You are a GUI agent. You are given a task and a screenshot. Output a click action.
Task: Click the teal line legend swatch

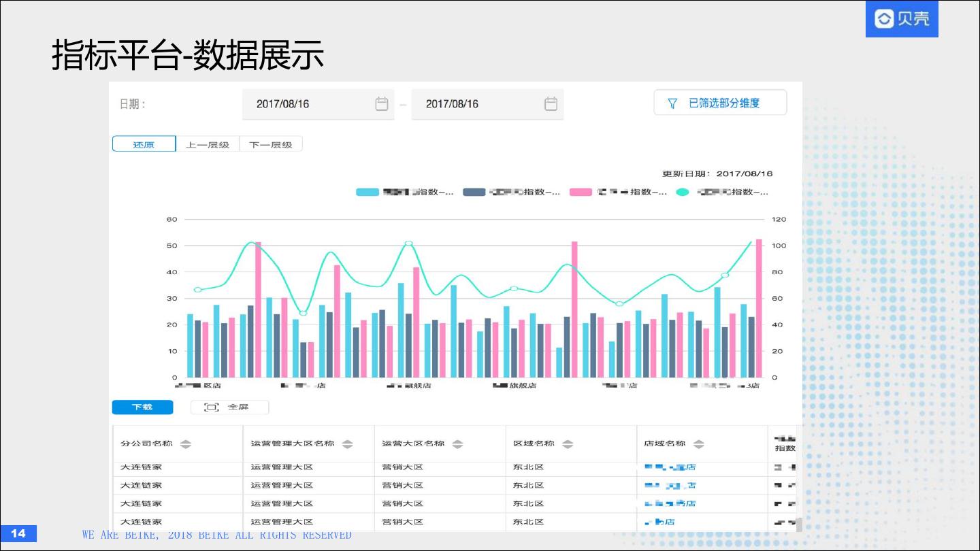(x=683, y=193)
